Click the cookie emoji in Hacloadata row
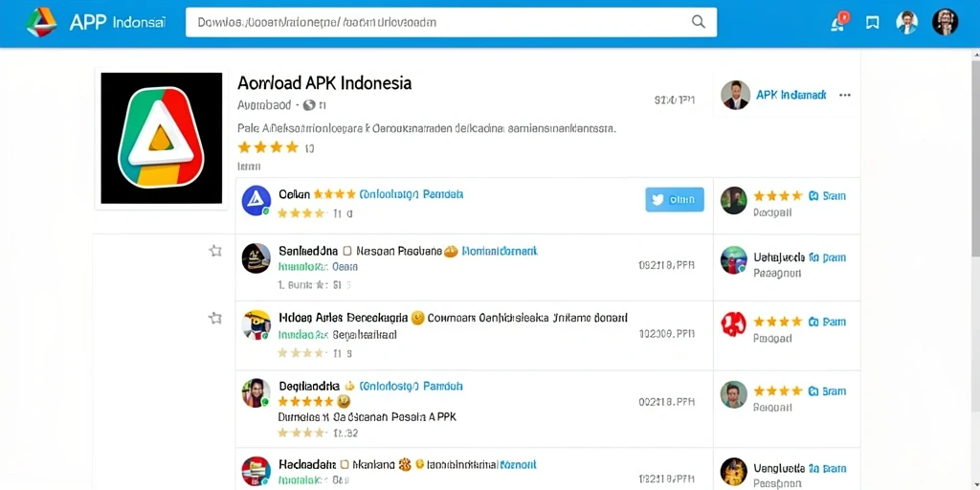The image size is (980, 490). click(x=404, y=465)
